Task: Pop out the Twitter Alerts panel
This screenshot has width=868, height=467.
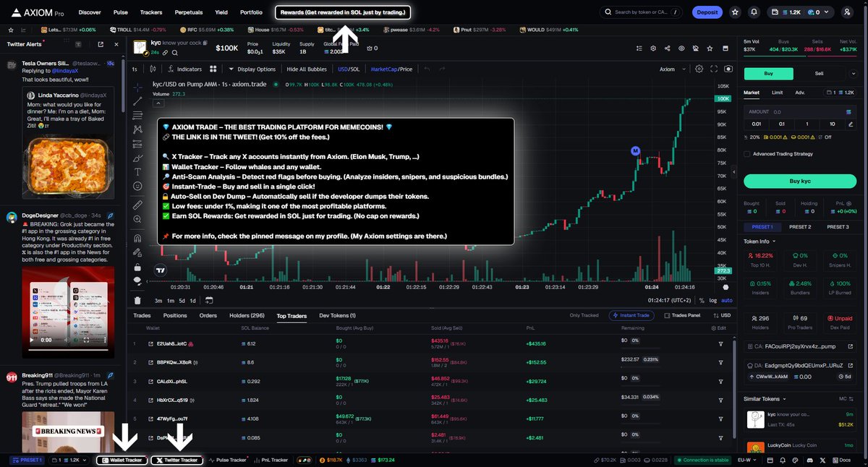Action: [x=101, y=44]
